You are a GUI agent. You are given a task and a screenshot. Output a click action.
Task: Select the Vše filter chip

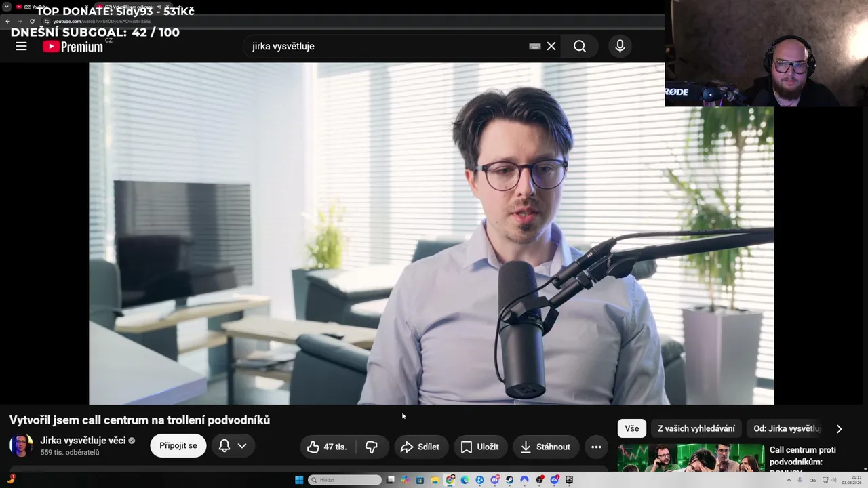click(x=632, y=428)
